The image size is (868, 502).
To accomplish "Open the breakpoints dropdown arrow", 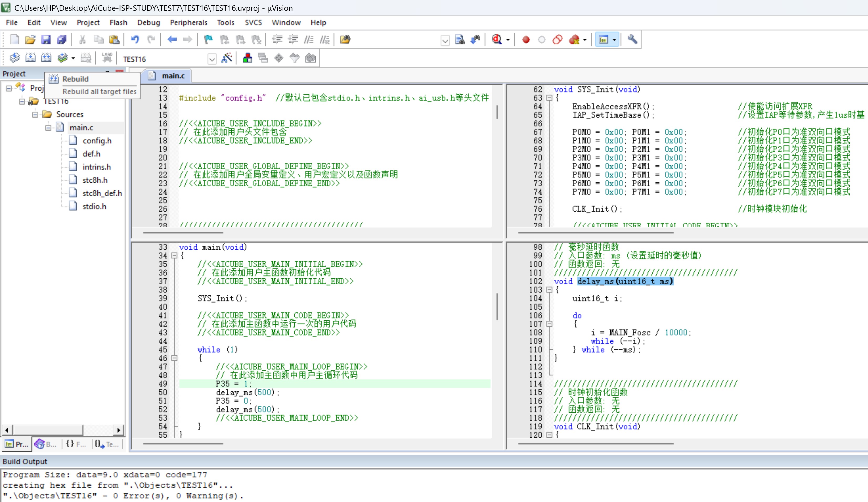I will click(x=585, y=40).
